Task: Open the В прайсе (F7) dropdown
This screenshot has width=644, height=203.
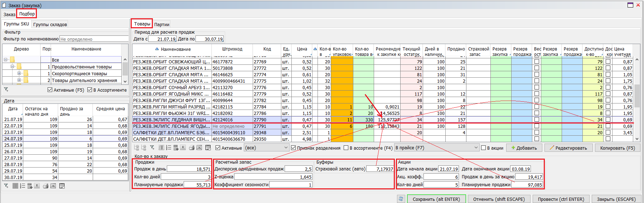Action: point(476,148)
